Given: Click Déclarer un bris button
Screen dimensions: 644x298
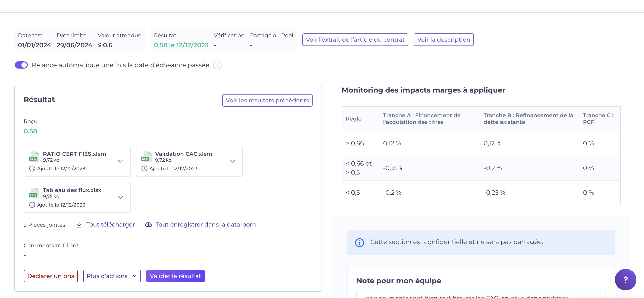Looking at the screenshot, I should coord(51,276).
